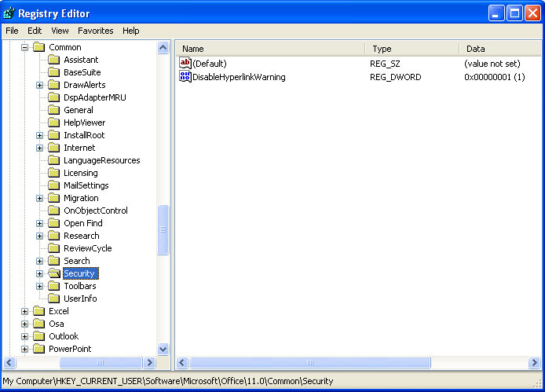The width and height of the screenshot is (545, 392).
Task: Click tree pane scroll left arrow
Action: coord(9,363)
